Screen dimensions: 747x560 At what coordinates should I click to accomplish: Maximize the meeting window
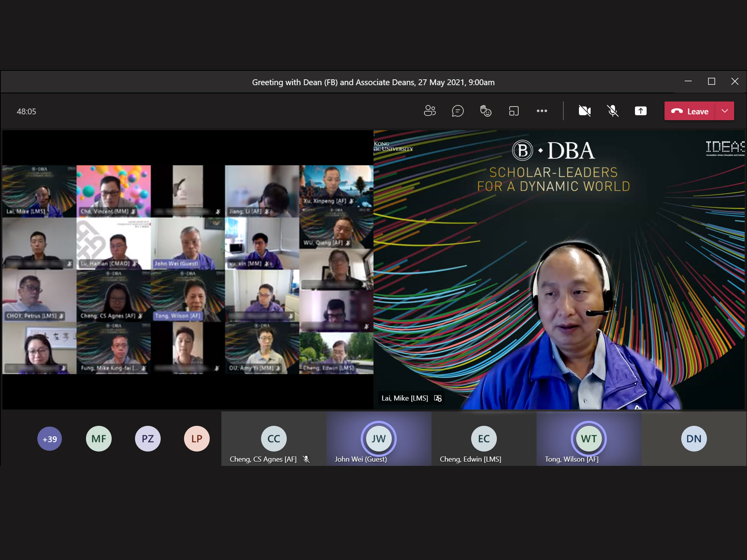[711, 81]
